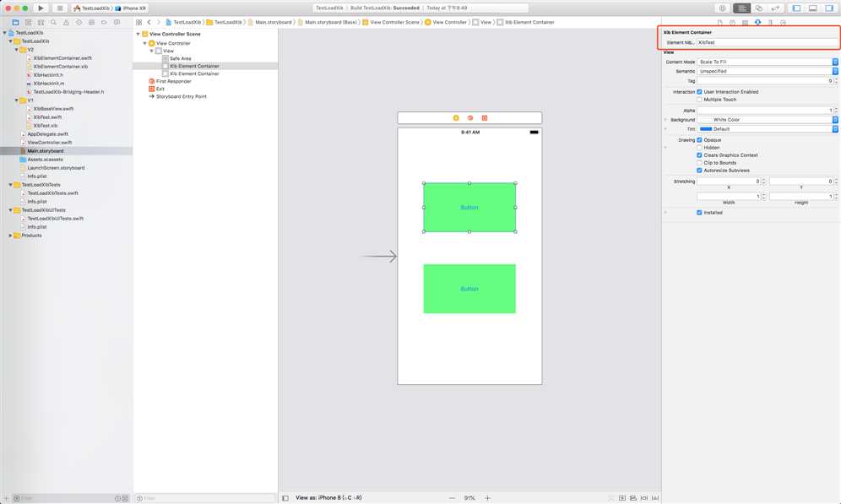This screenshot has width=841, height=504.
Task: Show the Size inspector tab
Action: point(771,23)
